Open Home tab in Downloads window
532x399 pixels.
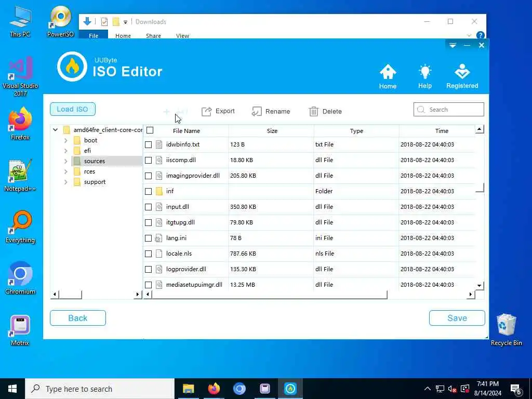click(x=123, y=36)
